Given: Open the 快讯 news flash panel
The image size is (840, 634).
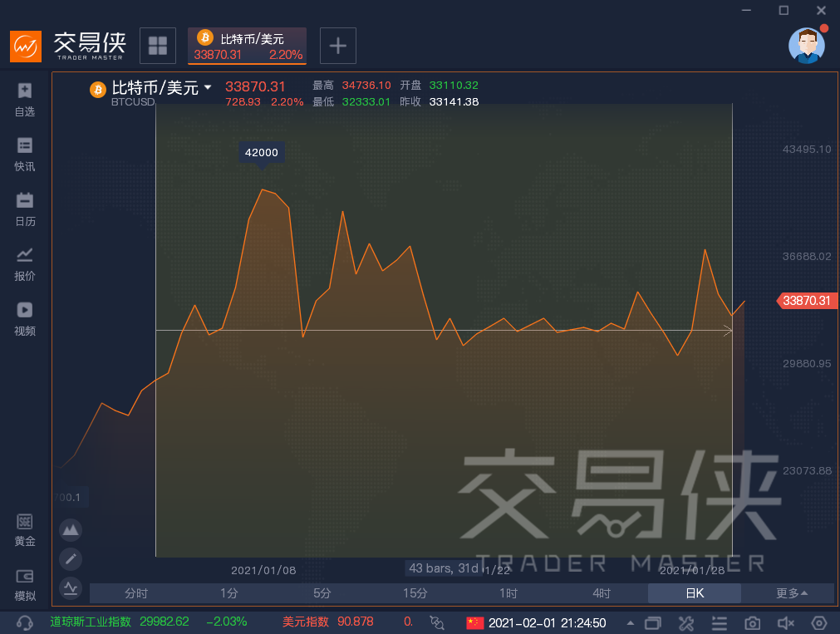Looking at the screenshot, I should click(x=25, y=155).
